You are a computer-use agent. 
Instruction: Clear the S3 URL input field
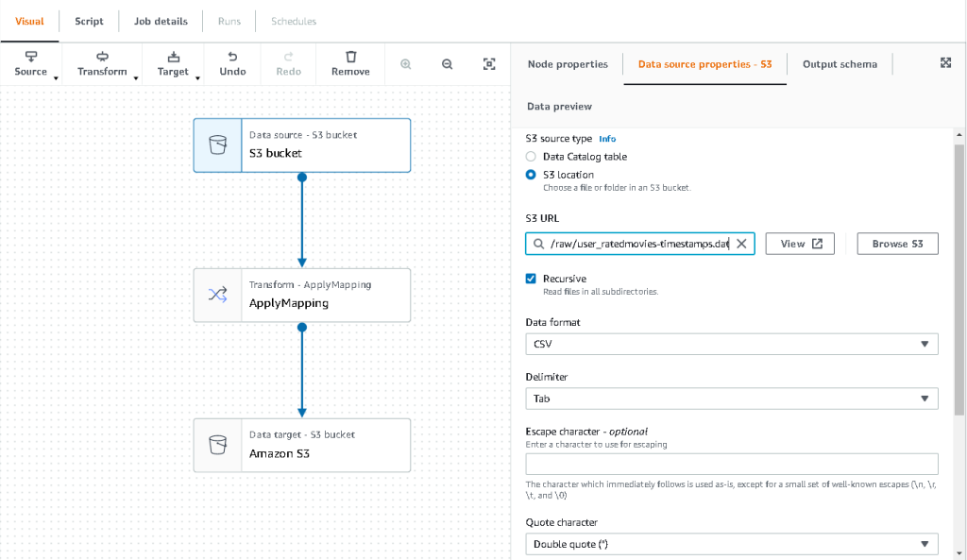coord(742,243)
